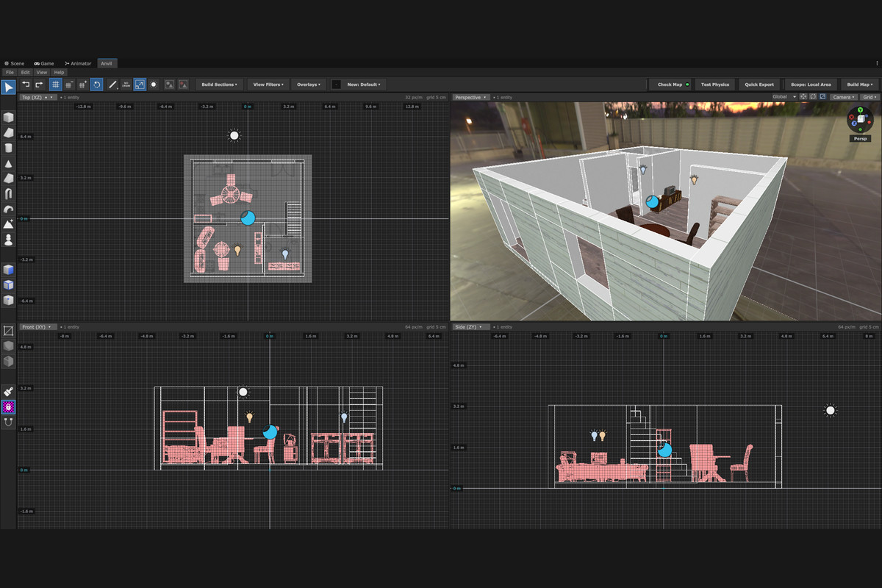Expand the View Filters dropdown
The width and height of the screenshot is (882, 588).
pos(268,85)
